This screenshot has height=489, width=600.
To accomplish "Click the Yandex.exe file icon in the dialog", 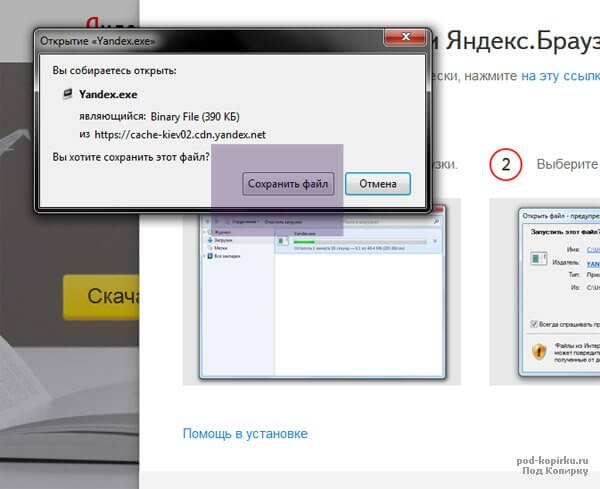I will [x=67, y=94].
